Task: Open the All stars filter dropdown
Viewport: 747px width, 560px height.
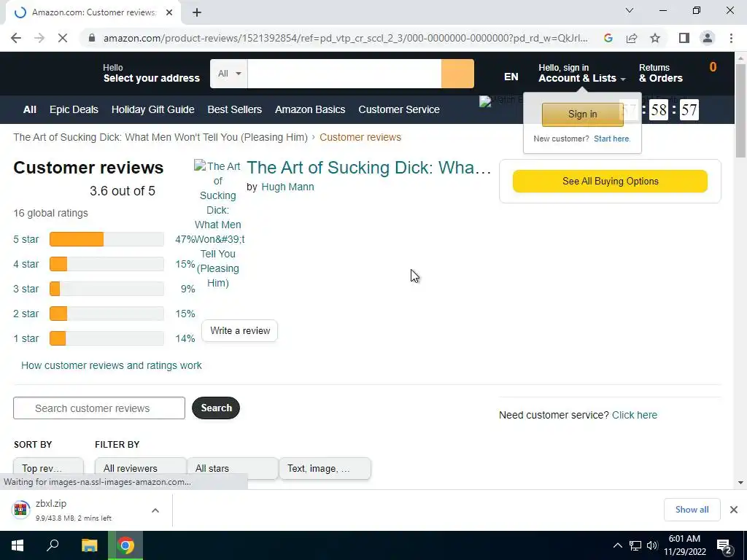Action: coord(233,468)
